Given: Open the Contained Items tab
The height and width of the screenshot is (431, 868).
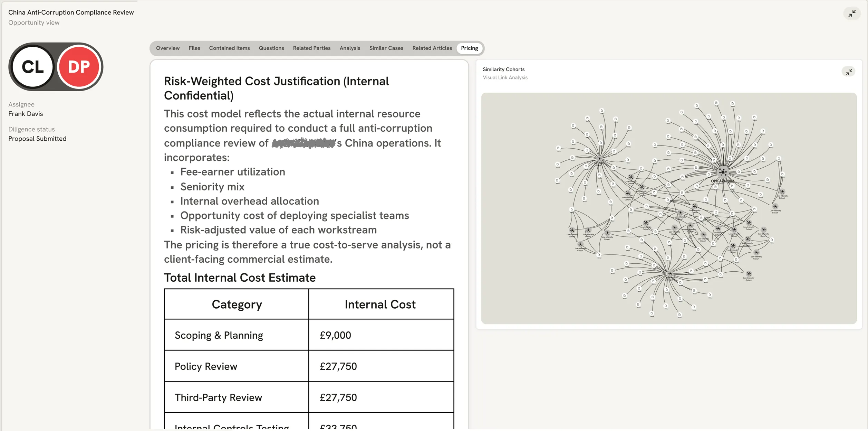Looking at the screenshot, I should 229,48.
